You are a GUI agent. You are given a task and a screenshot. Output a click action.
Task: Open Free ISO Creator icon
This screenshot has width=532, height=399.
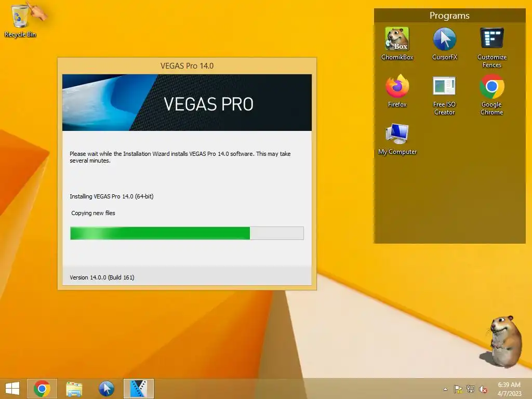coord(444,96)
